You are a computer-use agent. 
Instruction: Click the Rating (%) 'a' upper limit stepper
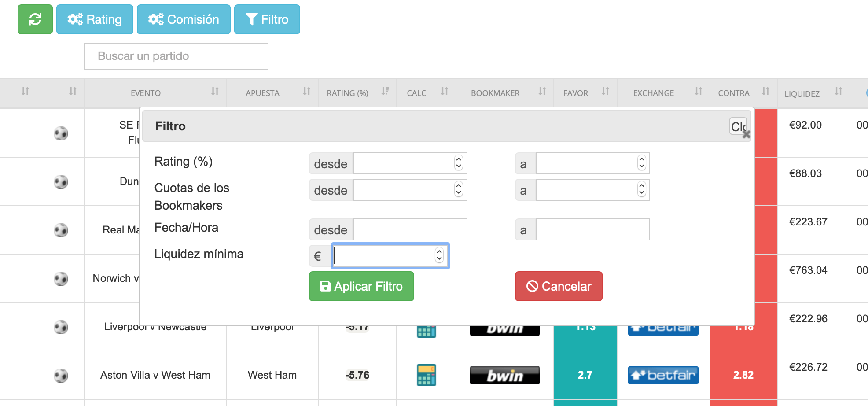pyautogui.click(x=641, y=163)
